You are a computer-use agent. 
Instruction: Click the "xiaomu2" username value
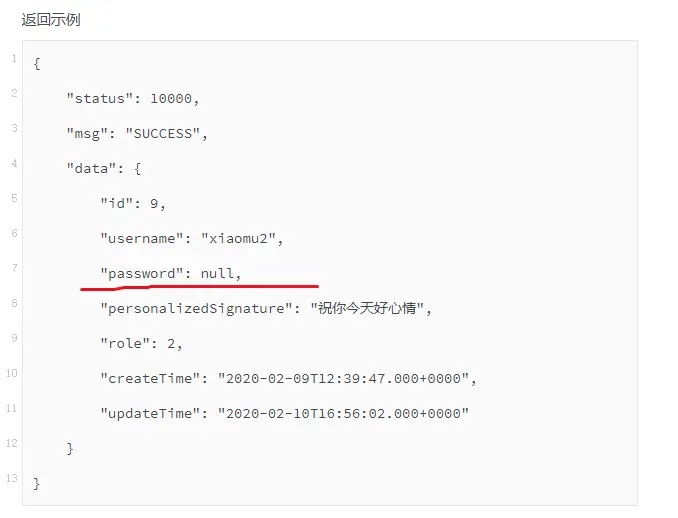pyautogui.click(x=242, y=238)
